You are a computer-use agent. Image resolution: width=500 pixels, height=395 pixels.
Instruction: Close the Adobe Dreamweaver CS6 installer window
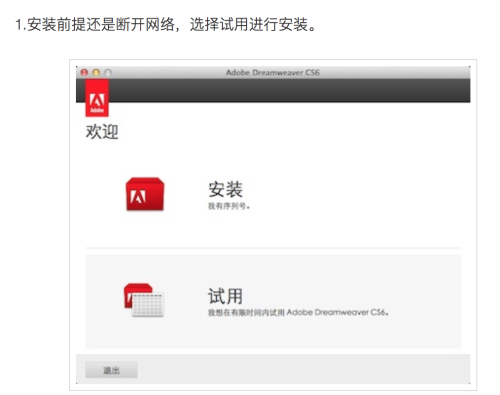tap(84, 72)
